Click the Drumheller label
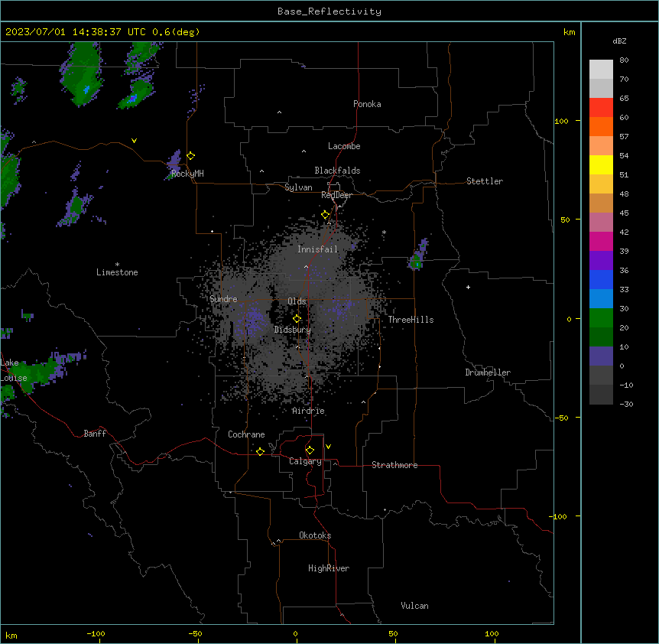Image resolution: width=659 pixels, height=644 pixels. 488,372
